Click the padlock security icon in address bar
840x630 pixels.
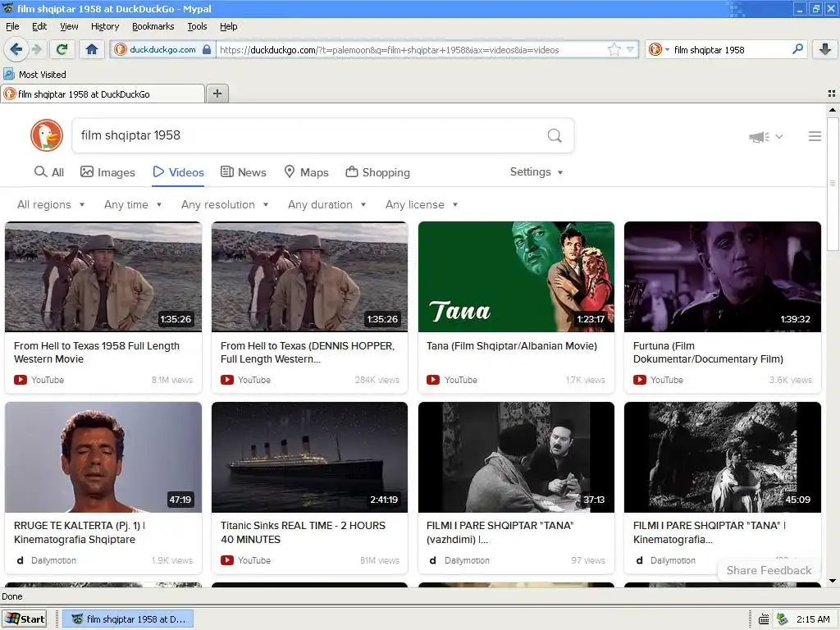(207, 50)
